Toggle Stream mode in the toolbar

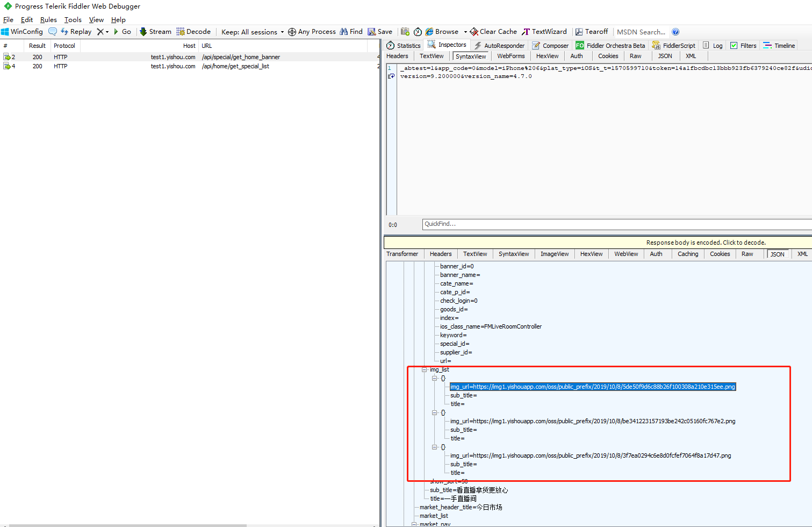click(156, 32)
